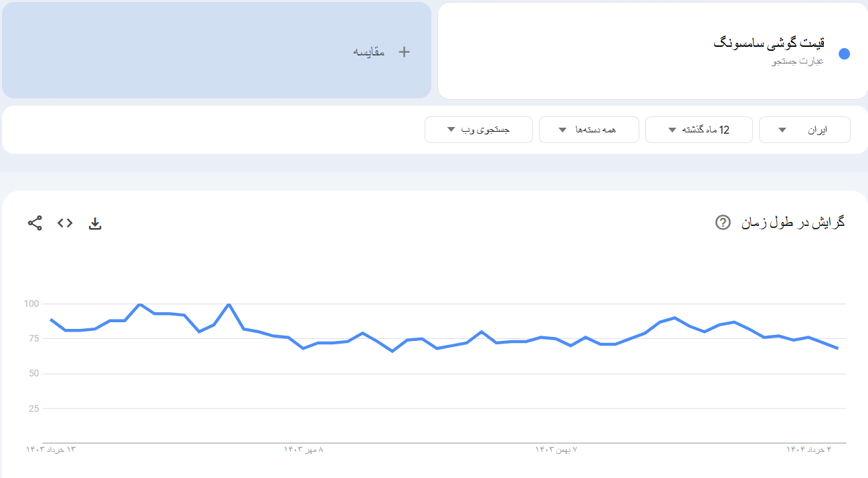The width and height of the screenshot is (868, 478).
Task: Open the همه دسته‌ها categories dropdown
Action: (x=588, y=130)
